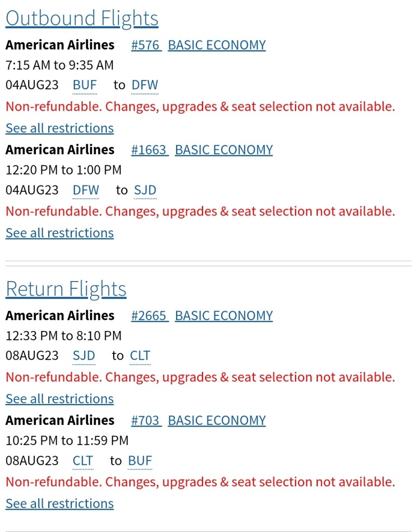Click SJD departure airport code in return flight
Screen dimensions: 417x532
(x=84, y=356)
